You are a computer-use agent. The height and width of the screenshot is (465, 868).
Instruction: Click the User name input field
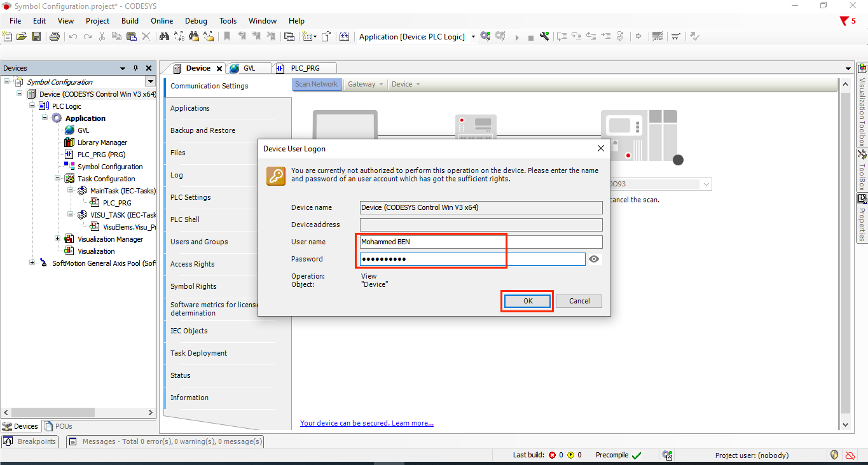point(480,242)
